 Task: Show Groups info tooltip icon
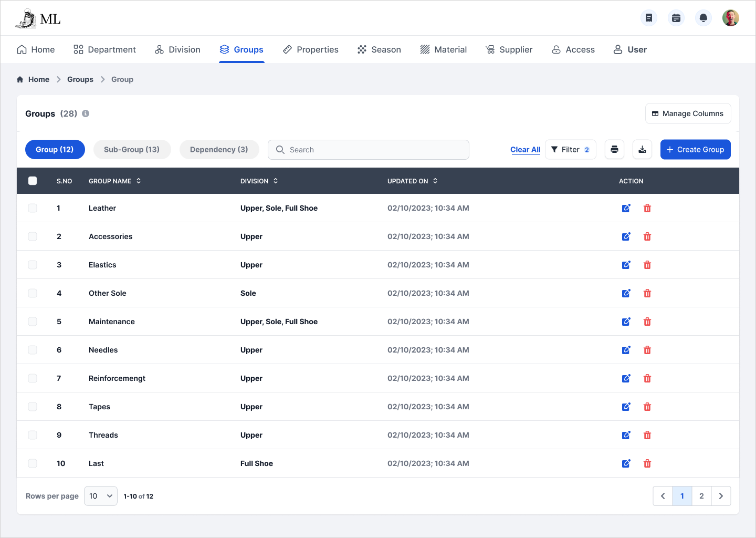(x=86, y=113)
